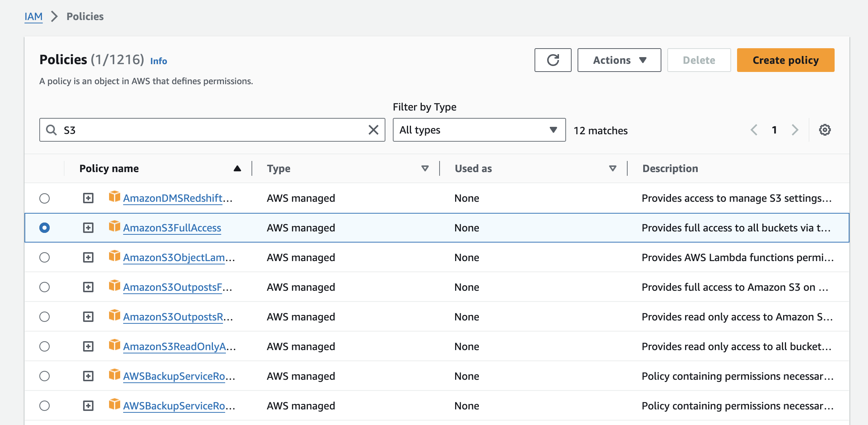This screenshot has width=868, height=425.
Task: Click the Used as column header
Action: pos(473,168)
